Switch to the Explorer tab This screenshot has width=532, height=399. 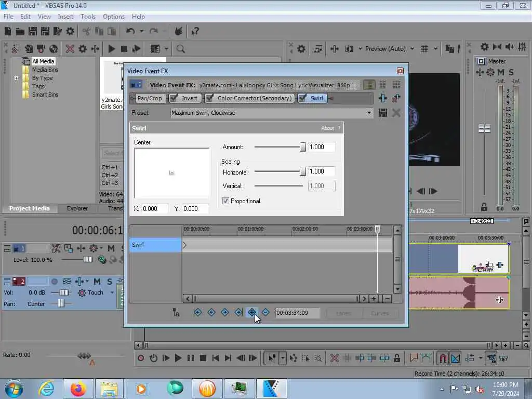coord(77,208)
